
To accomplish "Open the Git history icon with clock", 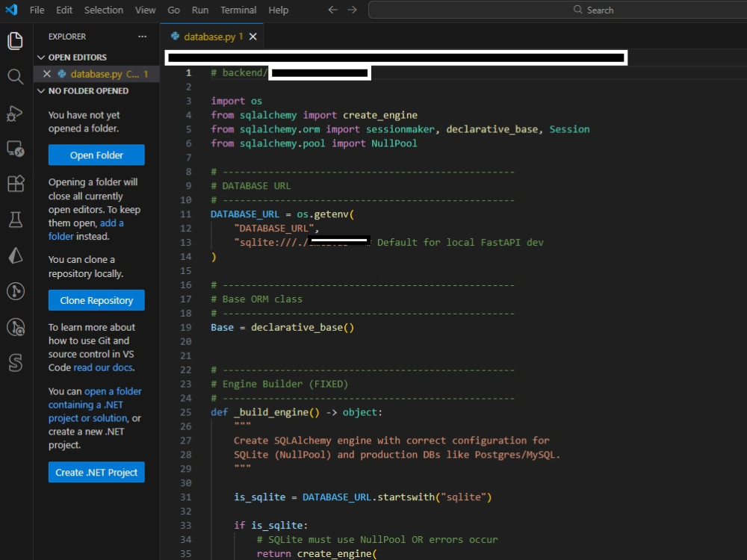I will click(15, 327).
